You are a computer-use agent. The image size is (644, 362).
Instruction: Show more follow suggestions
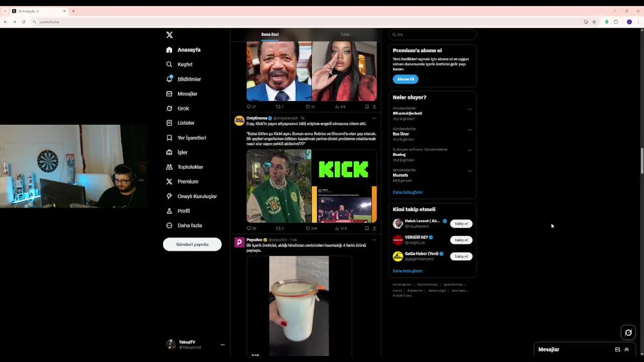(408, 271)
